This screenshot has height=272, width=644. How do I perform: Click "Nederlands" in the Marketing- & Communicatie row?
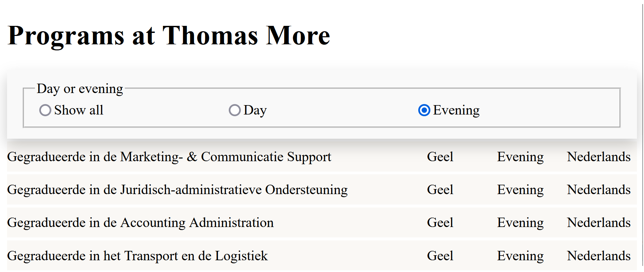(598, 157)
